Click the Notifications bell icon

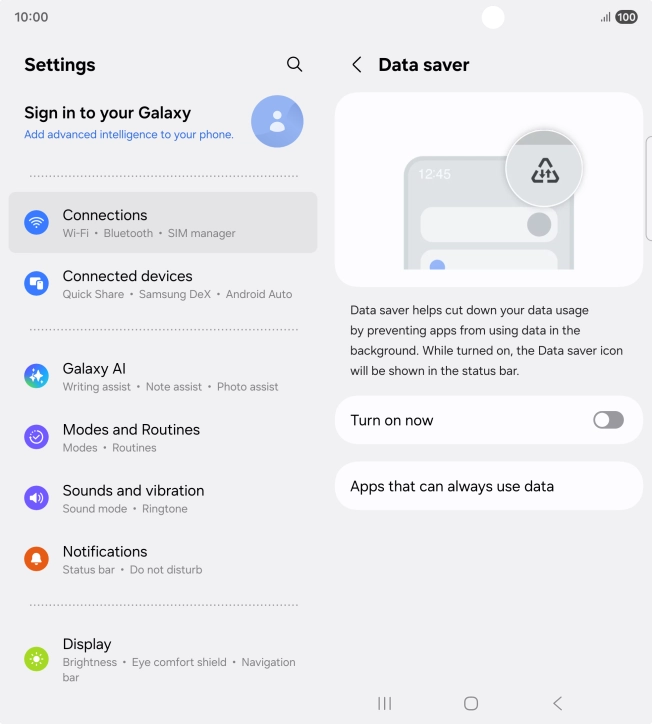pyautogui.click(x=36, y=559)
